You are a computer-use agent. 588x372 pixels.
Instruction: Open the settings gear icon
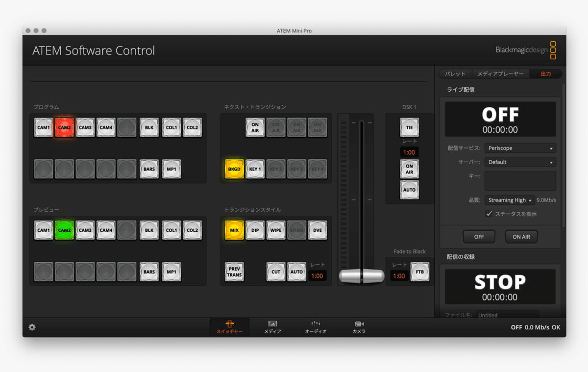(x=32, y=327)
